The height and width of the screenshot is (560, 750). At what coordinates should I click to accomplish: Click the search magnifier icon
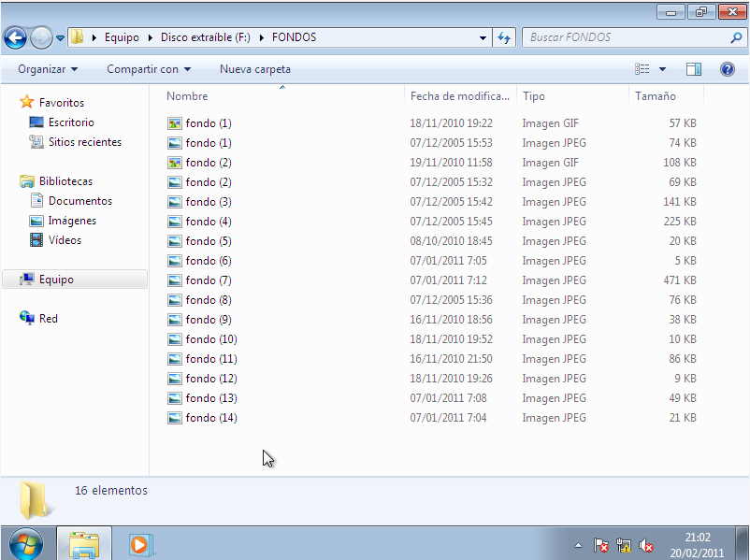click(735, 38)
